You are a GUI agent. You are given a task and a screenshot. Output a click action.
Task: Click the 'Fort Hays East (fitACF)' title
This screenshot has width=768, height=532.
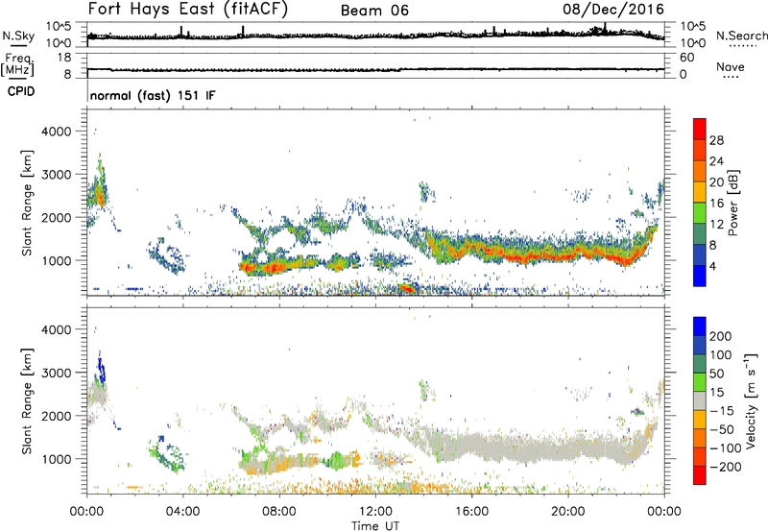(x=188, y=10)
